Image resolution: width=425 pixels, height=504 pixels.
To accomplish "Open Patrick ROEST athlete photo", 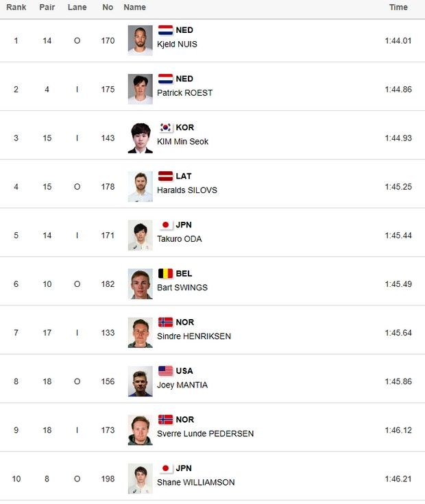I will 140,89.
